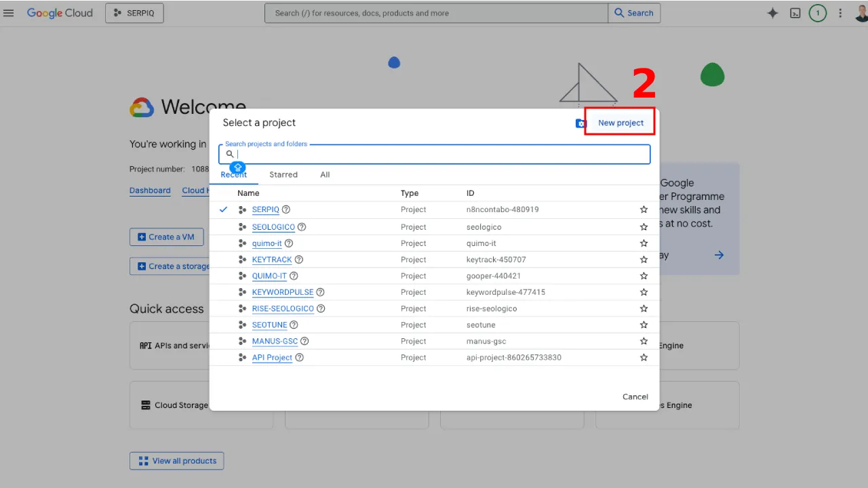868x488 pixels.
Task: Select the SEOLOGICO project link
Action: [273, 227]
